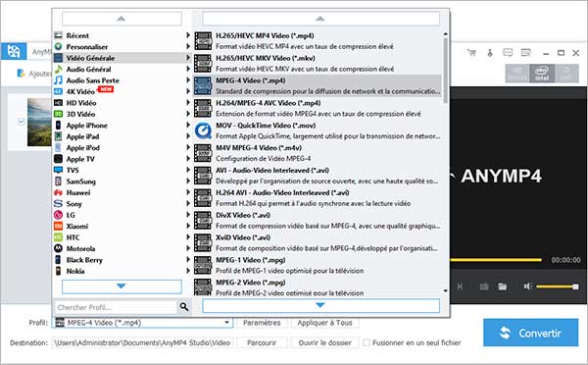Image resolution: width=588 pixels, height=365 pixels.
Task: Open the shopping cart icon in title bar
Action: click(472, 53)
